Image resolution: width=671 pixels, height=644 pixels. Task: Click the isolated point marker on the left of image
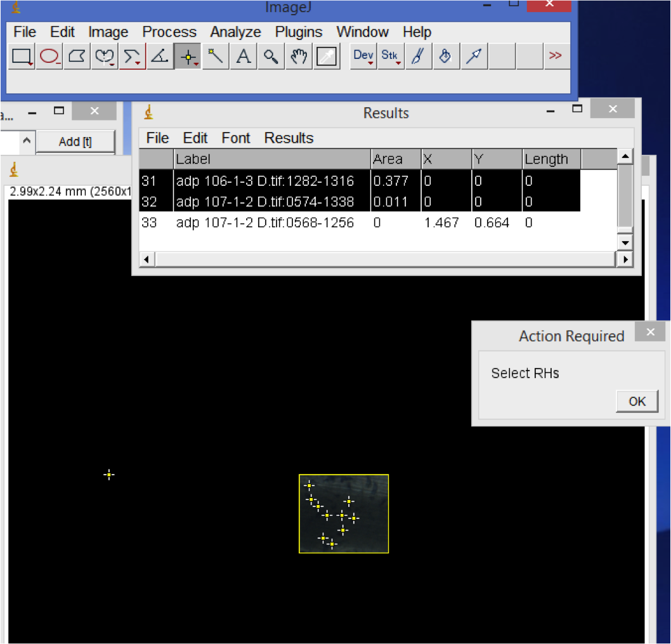pyautogui.click(x=109, y=475)
